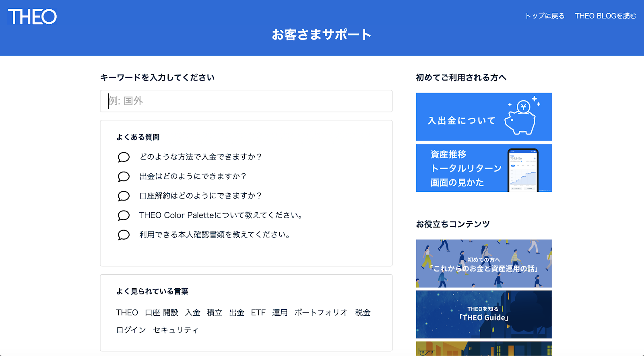Select the ポートフォリオ keyword tag
Image resolution: width=644 pixels, height=356 pixels.
coord(321,313)
